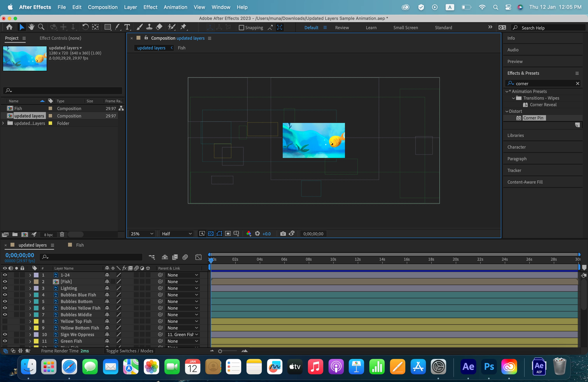Image resolution: width=588 pixels, height=382 pixels.
Task: Select the Type tool
Action: [127, 27]
